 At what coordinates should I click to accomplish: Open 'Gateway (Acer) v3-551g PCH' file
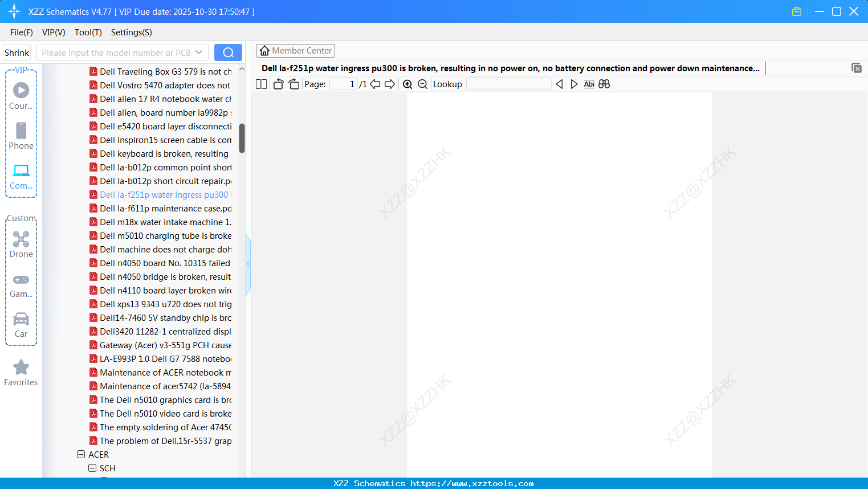point(161,345)
